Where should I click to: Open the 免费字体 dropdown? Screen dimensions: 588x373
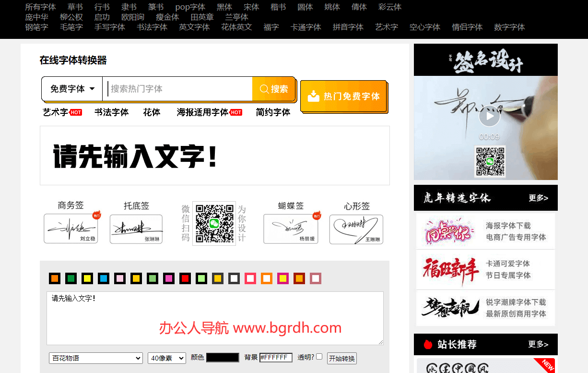pos(71,88)
